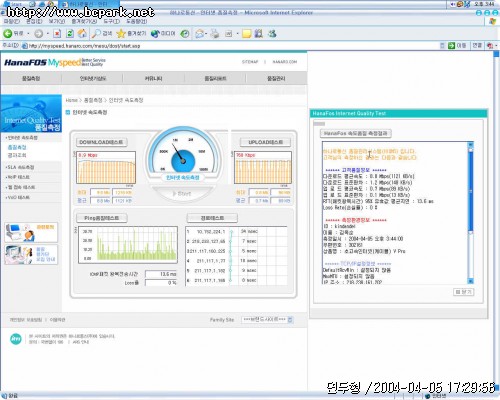
Task: Click the 경로테스트 button
Action: point(212,218)
